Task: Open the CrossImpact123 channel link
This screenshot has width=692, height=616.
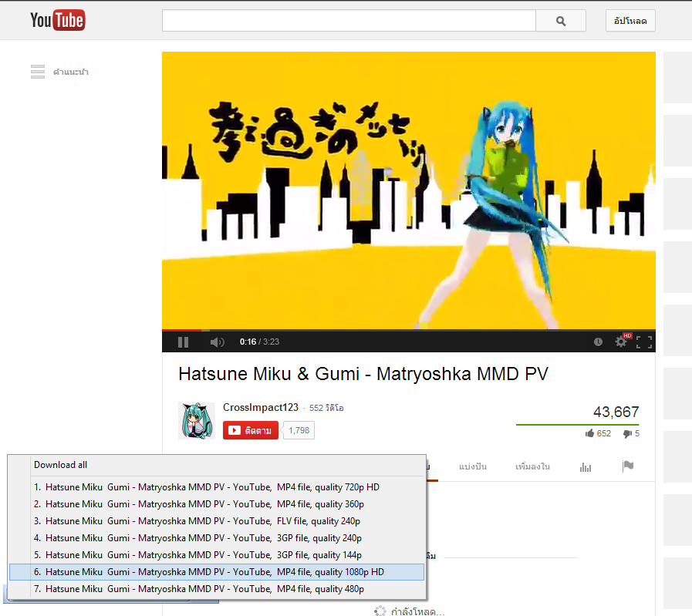Action: pyautogui.click(x=261, y=407)
